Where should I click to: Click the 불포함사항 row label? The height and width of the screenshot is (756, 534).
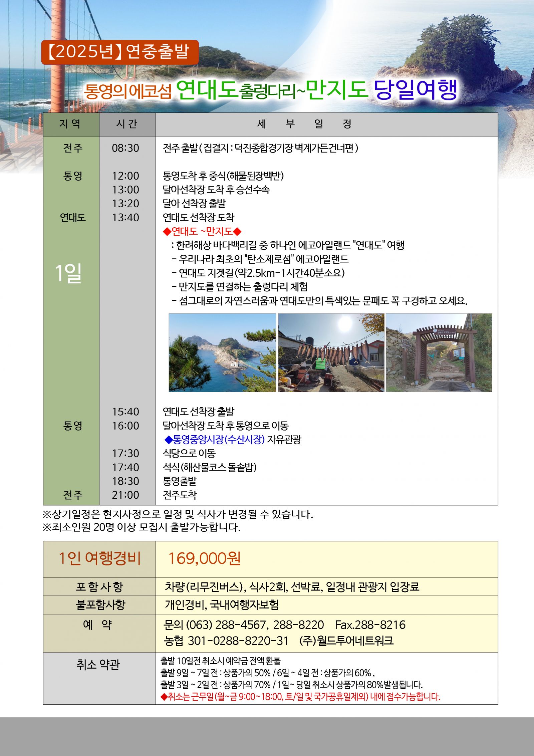click(x=100, y=605)
